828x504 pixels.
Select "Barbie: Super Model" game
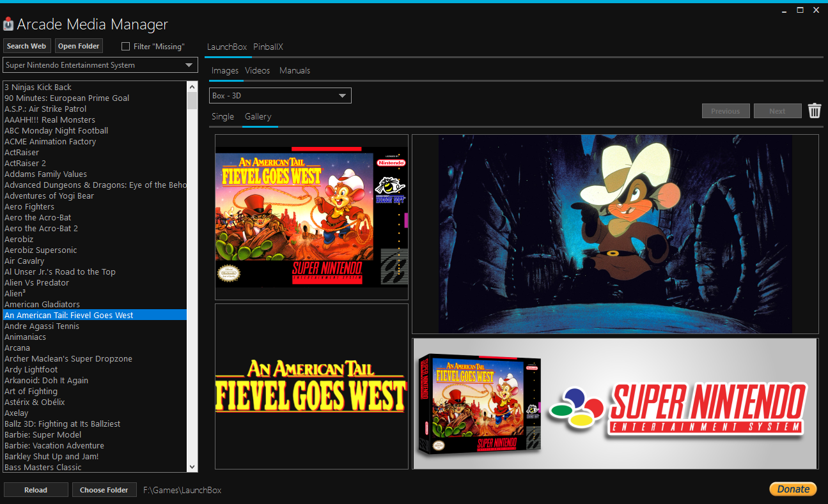95,434
